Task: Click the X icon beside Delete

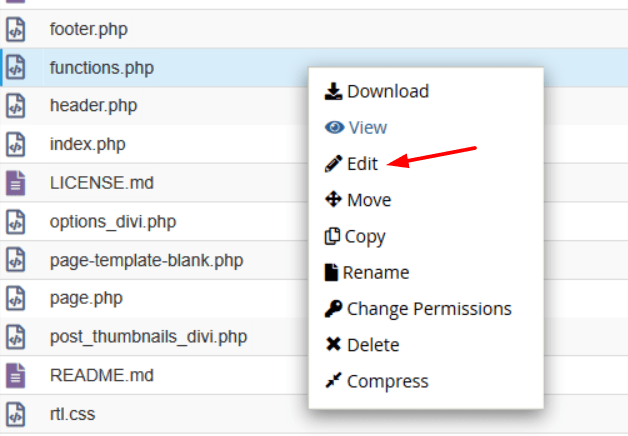Action: [333, 344]
